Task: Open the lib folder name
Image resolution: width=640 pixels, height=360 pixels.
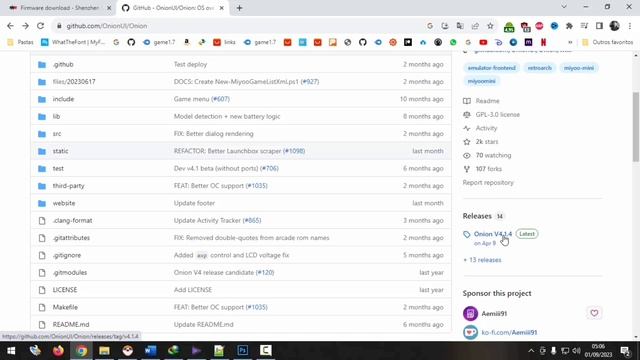Action: pyautogui.click(x=56, y=116)
